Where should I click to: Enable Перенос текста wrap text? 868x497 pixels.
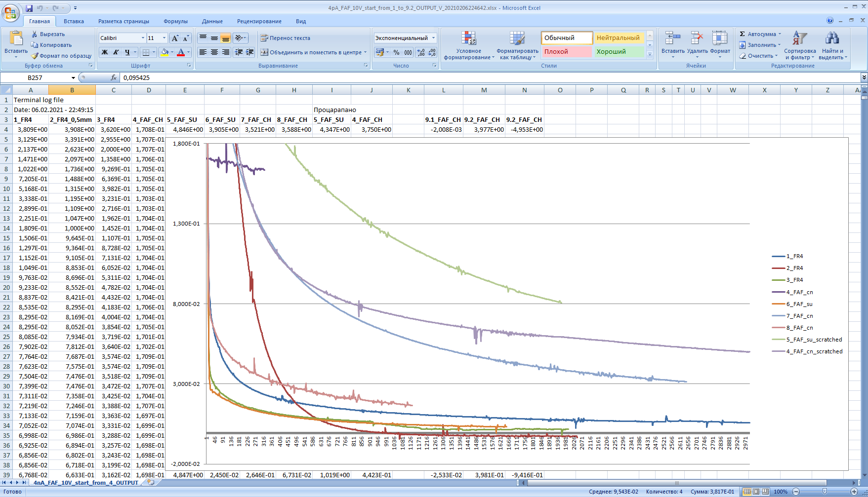pyautogui.click(x=286, y=38)
